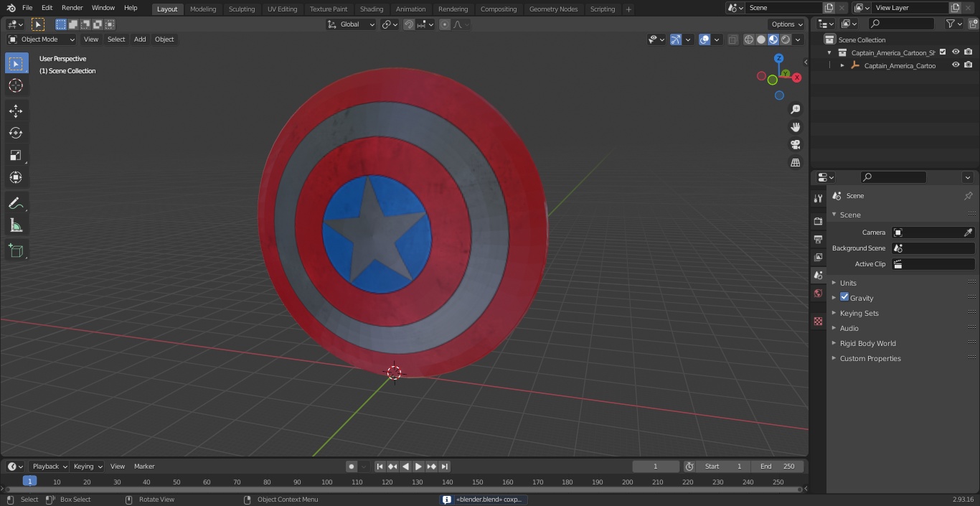
Task: Open the viewport shading options arrow
Action: coord(798,39)
